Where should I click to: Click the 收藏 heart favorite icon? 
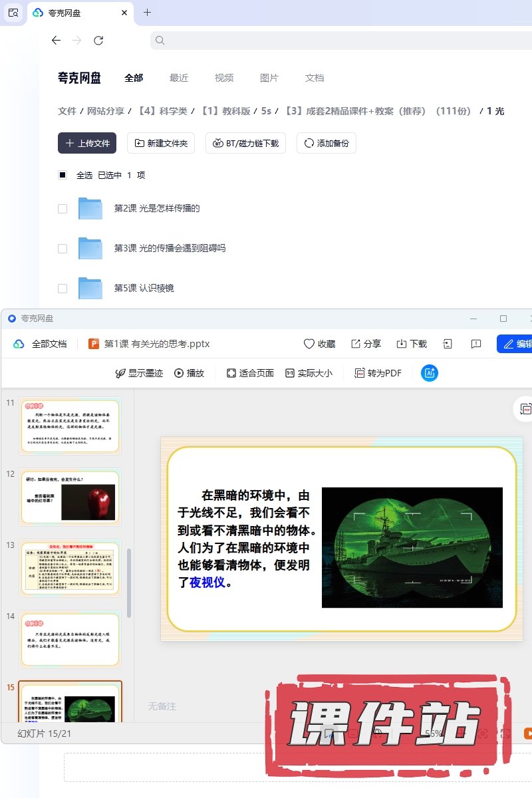pyautogui.click(x=309, y=344)
